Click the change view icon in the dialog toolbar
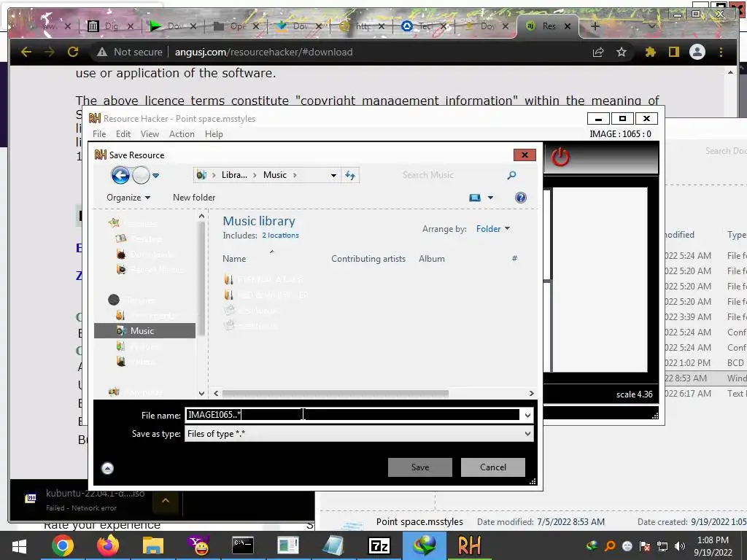 475,198
